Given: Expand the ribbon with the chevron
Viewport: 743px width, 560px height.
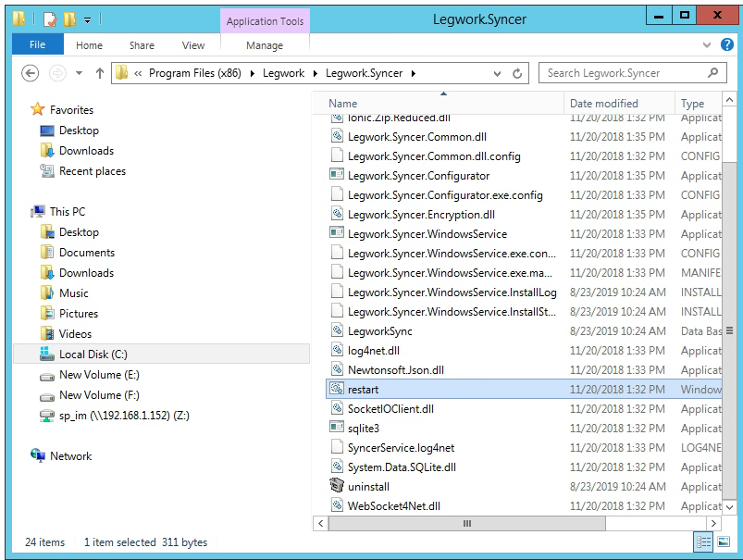Looking at the screenshot, I should (707, 45).
